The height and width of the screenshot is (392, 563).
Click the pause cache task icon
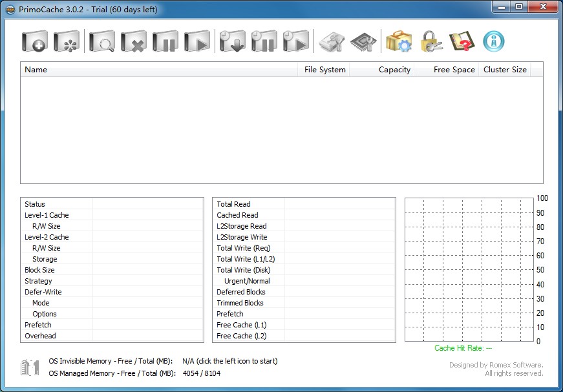click(165, 42)
